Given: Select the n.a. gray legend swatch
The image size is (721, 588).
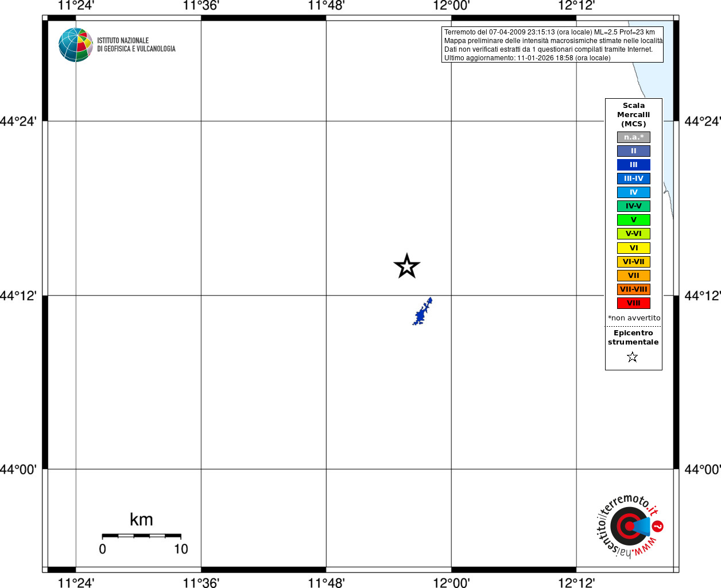Looking at the screenshot, I should click(x=634, y=137).
